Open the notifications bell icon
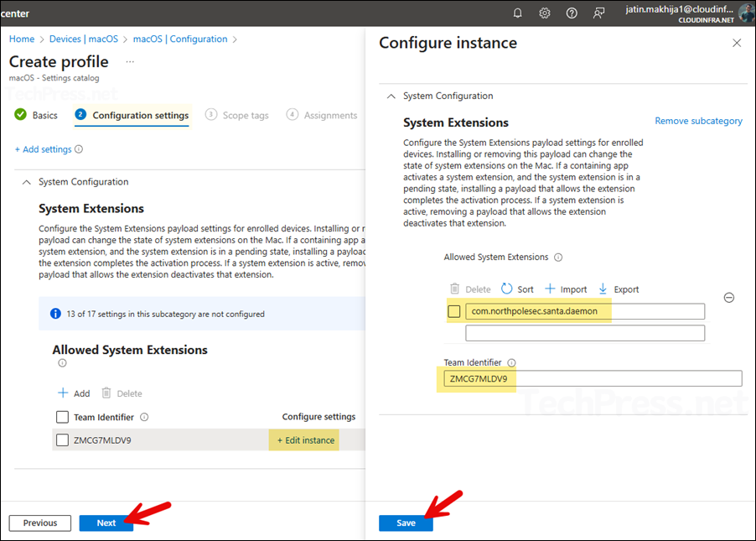The height and width of the screenshot is (541, 756). [x=517, y=13]
